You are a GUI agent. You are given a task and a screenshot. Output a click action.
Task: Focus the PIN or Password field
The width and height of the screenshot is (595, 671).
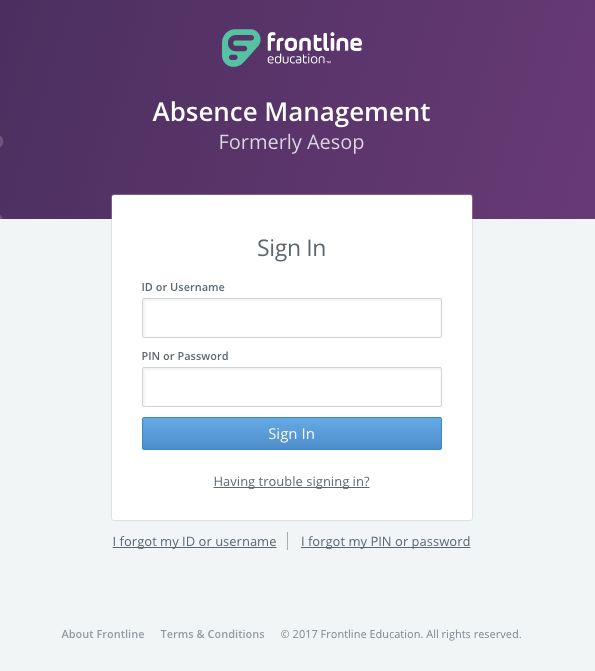[292, 387]
